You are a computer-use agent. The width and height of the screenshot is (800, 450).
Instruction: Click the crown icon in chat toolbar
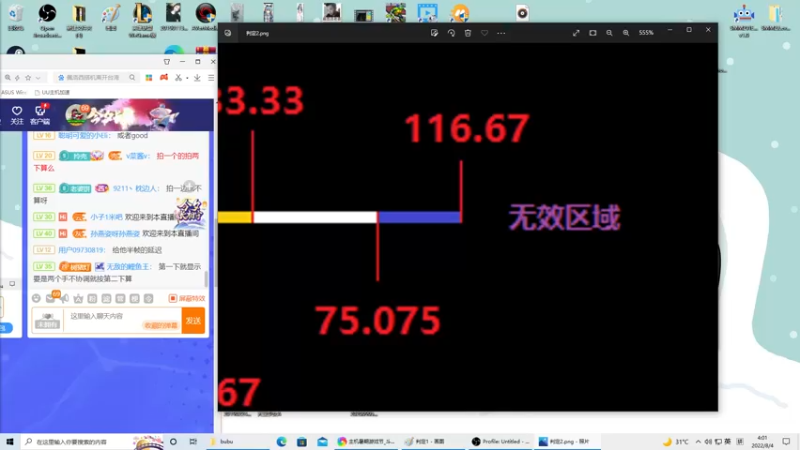click(x=78, y=298)
